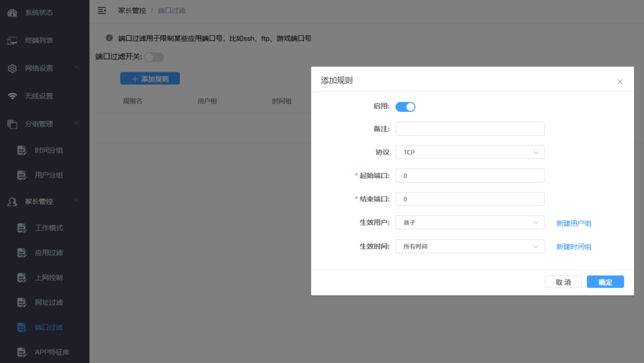Click the 网络设置 gear icon
This screenshot has height=363, width=644.
pyautogui.click(x=13, y=69)
